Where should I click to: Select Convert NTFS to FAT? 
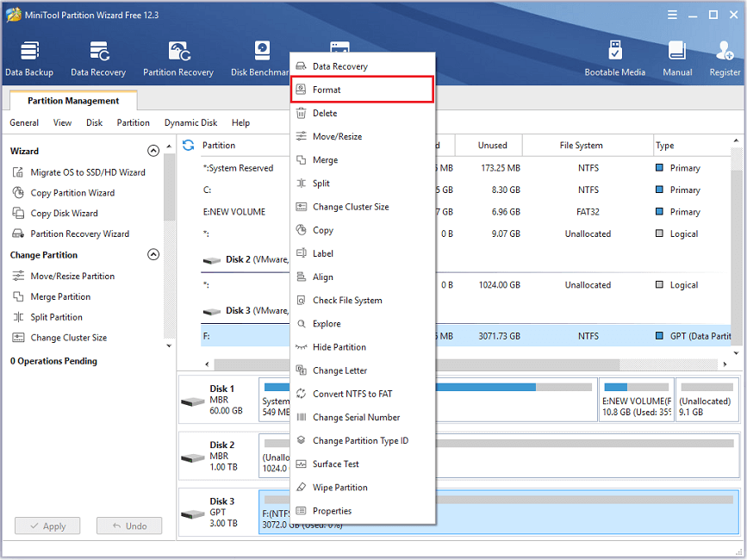363,394
